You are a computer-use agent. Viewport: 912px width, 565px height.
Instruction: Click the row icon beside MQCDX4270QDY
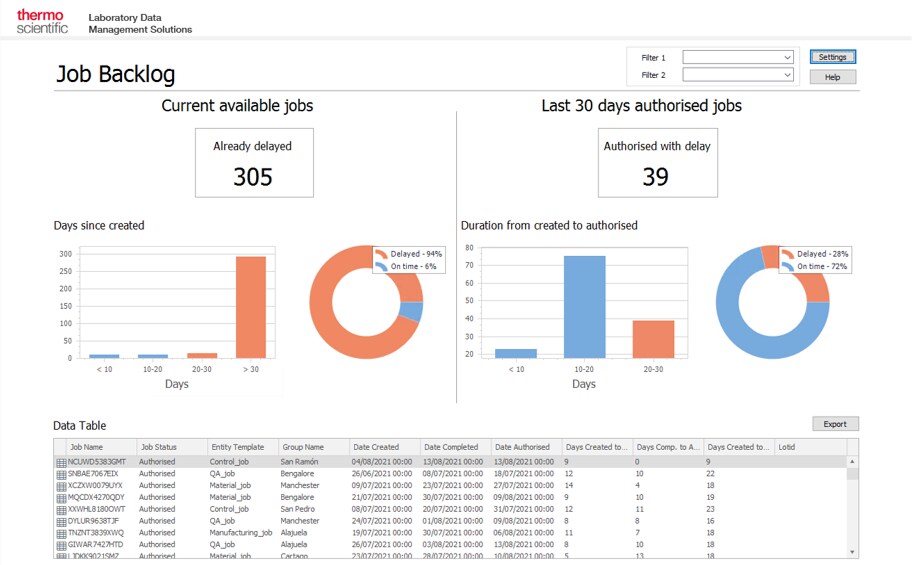pos(61,497)
